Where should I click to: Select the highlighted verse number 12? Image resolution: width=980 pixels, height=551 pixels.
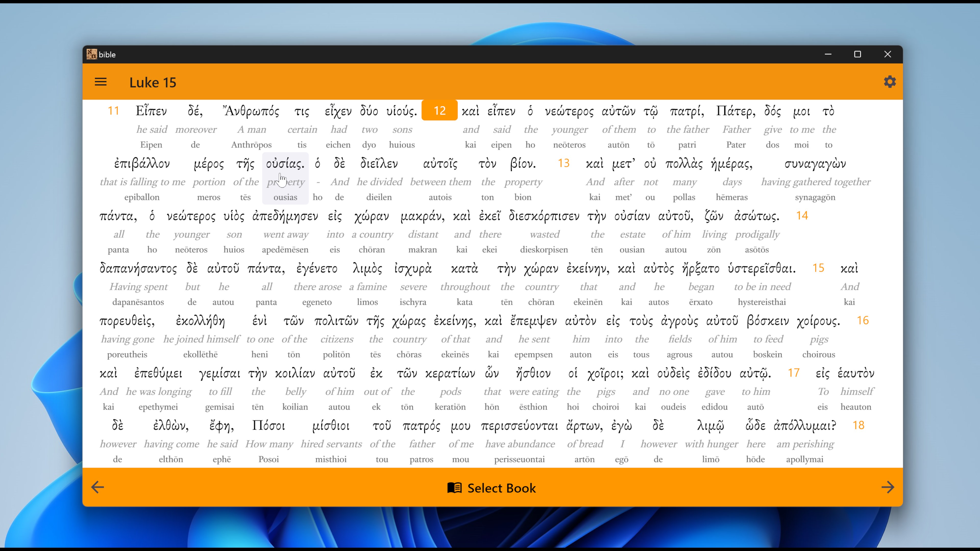[x=439, y=111]
